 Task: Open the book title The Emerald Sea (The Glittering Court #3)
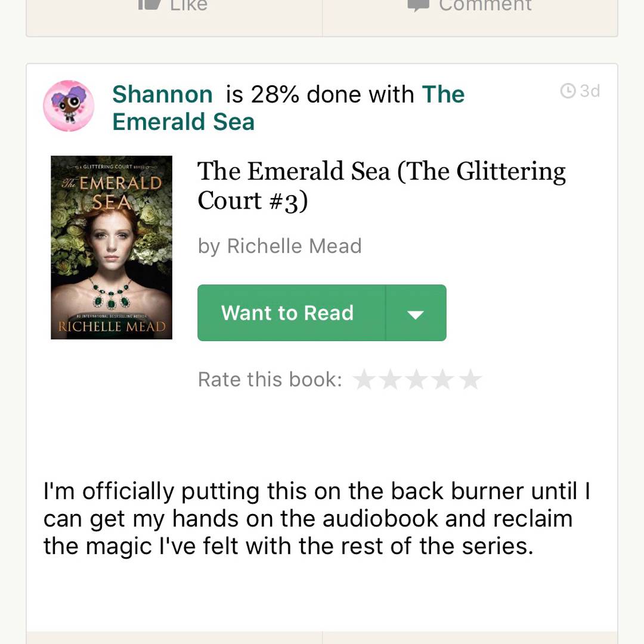[380, 185]
